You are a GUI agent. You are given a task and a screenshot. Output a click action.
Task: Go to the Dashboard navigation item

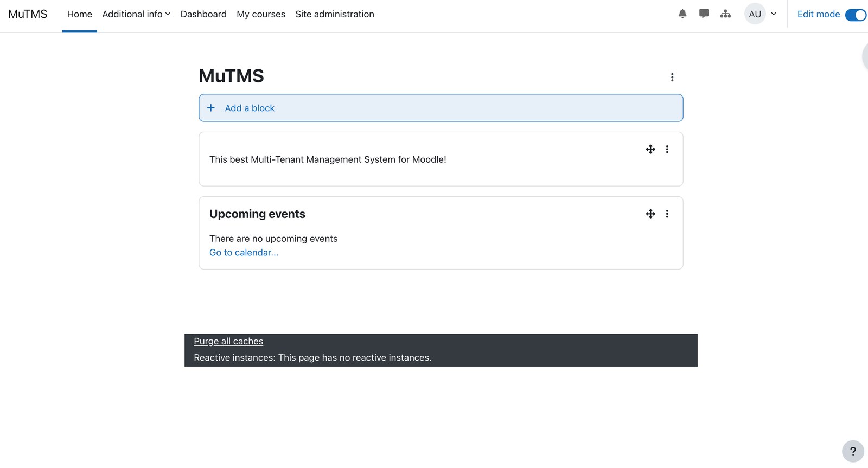tap(203, 14)
